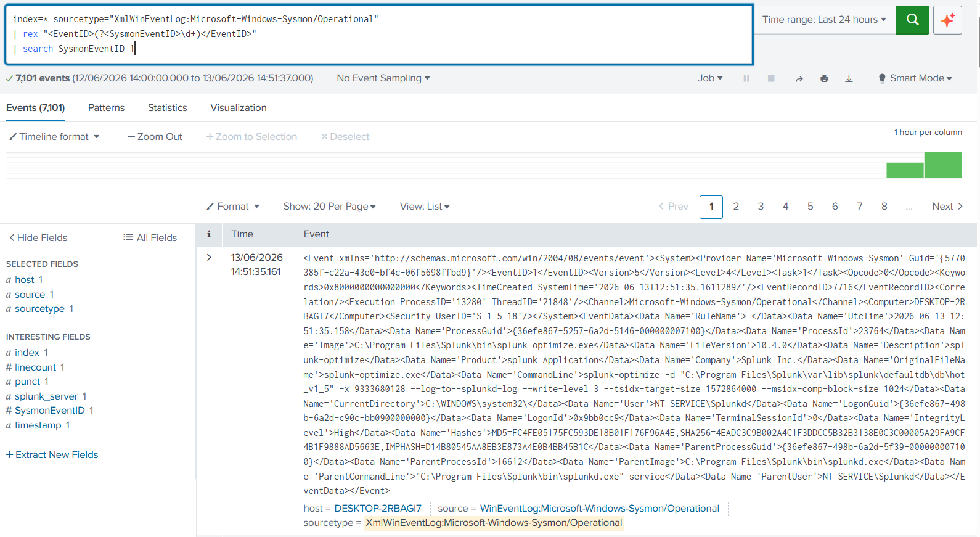Open the AI assistant sparkle button
Image resolution: width=980 pixels, height=537 pixels.
[948, 20]
